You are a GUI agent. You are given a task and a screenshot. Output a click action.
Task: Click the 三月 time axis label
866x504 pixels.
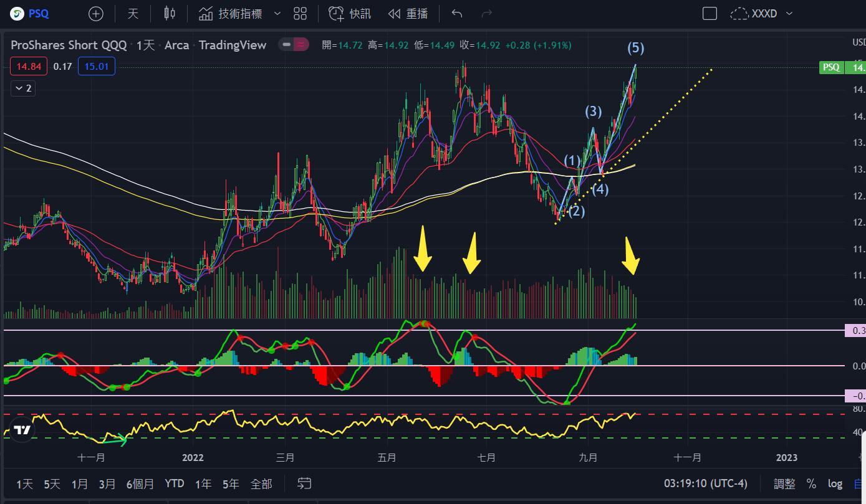285,458
